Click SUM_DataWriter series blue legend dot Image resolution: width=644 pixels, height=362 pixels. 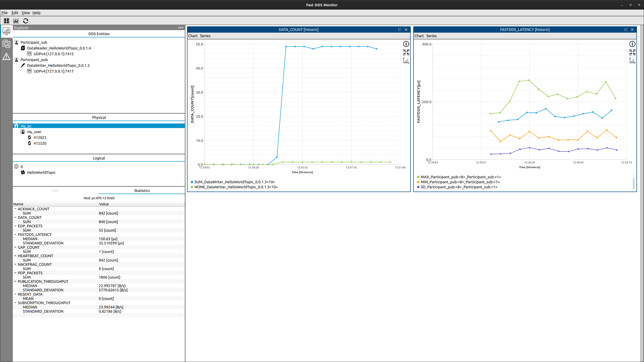coord(192,182)
